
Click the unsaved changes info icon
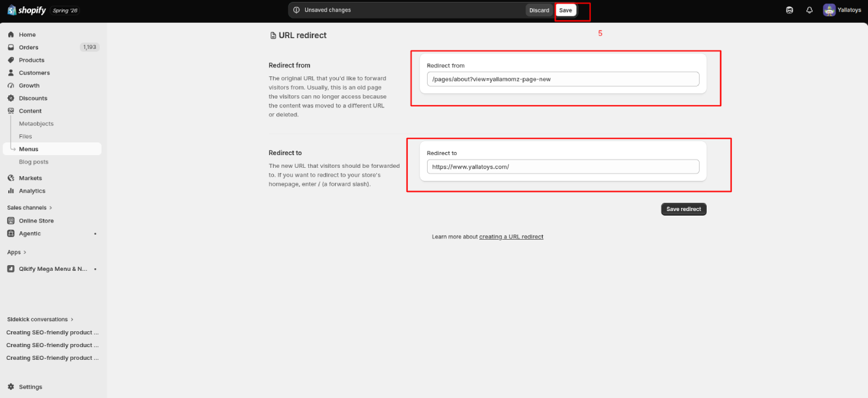coord(297,10)
